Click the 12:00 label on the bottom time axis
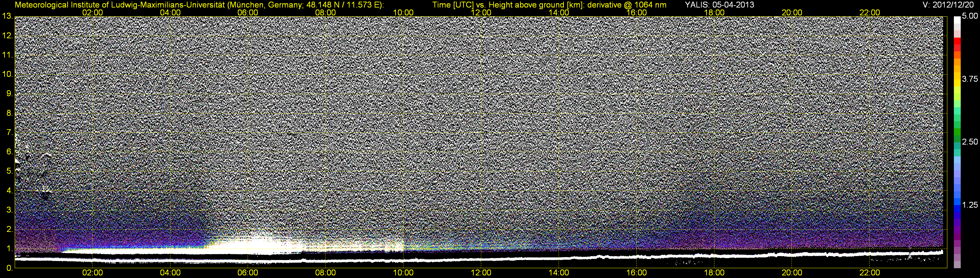 [481, 273]
